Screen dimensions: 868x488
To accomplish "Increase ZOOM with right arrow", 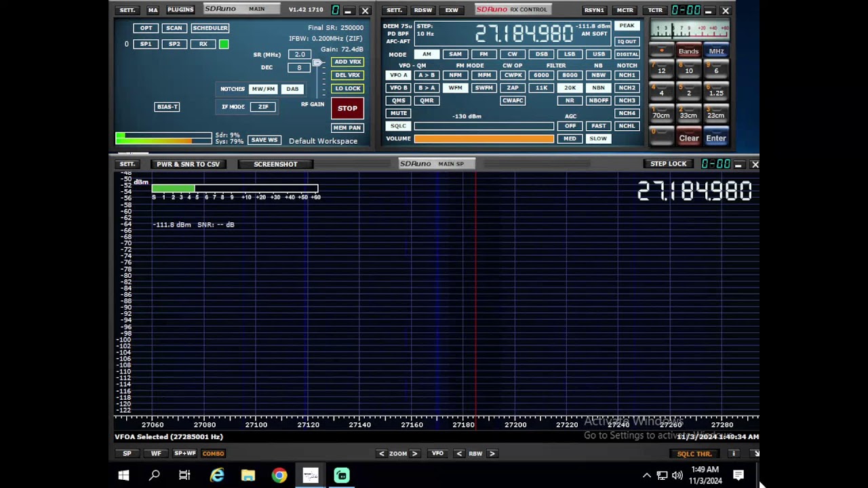I will click(x=414, y=453).
